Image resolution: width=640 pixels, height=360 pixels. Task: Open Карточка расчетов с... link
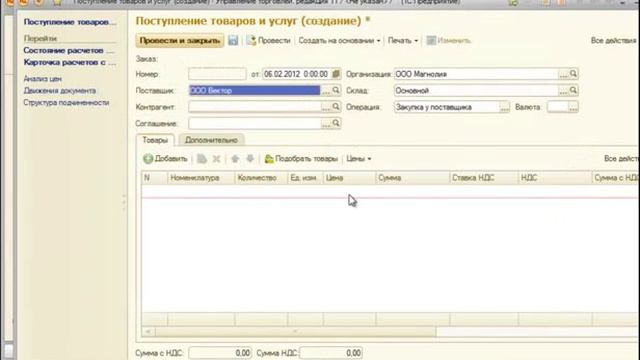tap(69, 62)
